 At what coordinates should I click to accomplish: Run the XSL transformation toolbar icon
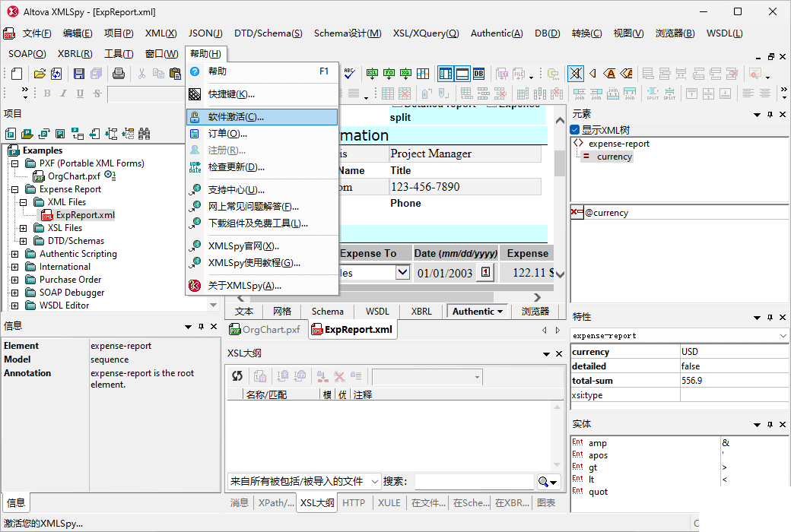click(x=372, y=74)
